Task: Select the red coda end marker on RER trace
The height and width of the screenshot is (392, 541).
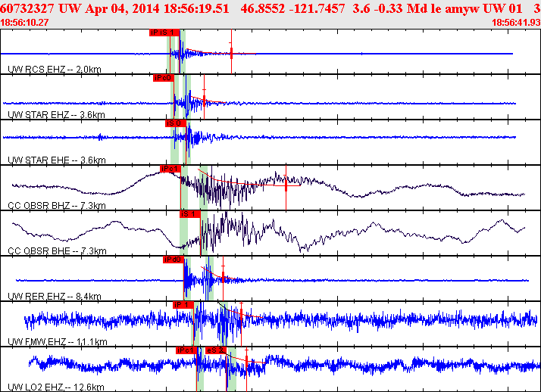Action: coord(224,277)
